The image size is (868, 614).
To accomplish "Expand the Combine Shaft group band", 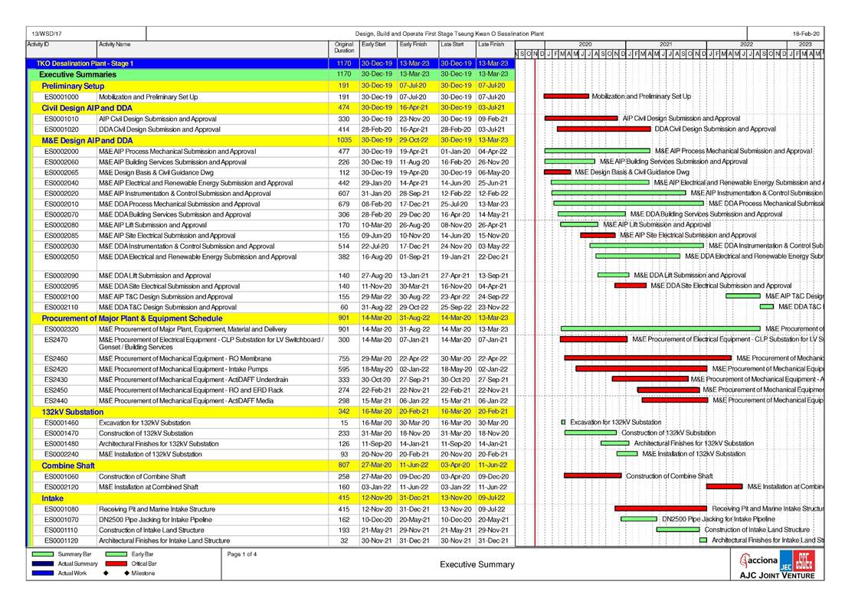I will click(68, 465).
